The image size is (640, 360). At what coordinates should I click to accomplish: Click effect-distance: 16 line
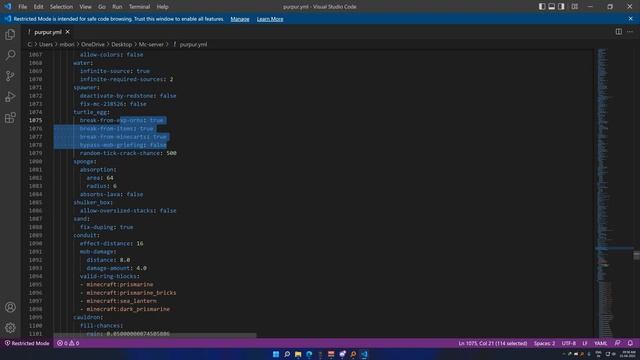click(x=111, y=243)
